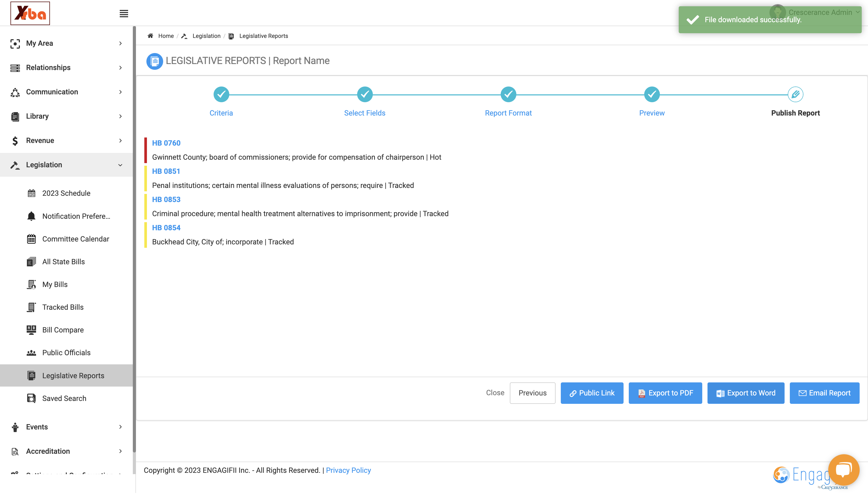The width and height of the screenshot is (868, 494).
Task: Open bill HB 0851 link
Action: [166, 171]
